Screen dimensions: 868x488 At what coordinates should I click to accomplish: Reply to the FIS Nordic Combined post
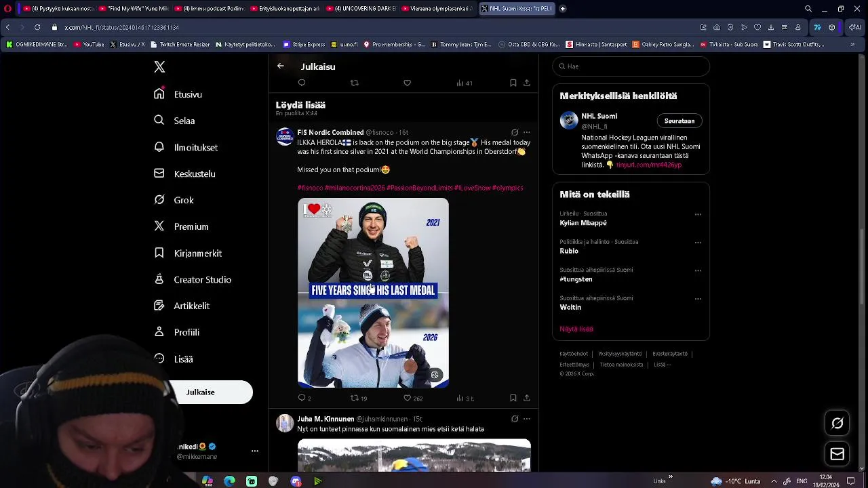(304, 399)
